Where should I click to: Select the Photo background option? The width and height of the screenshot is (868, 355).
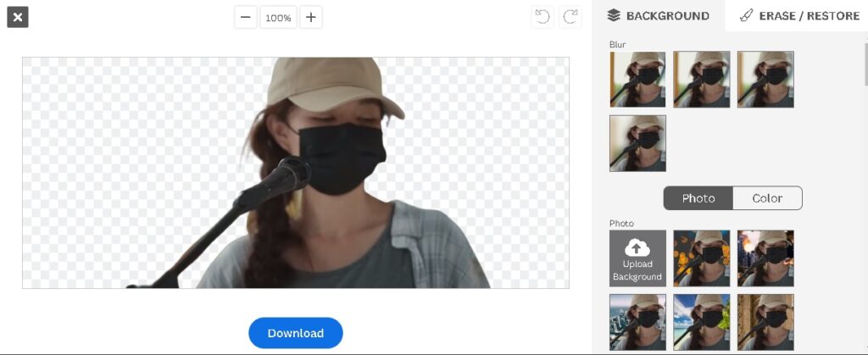point(698,198)
